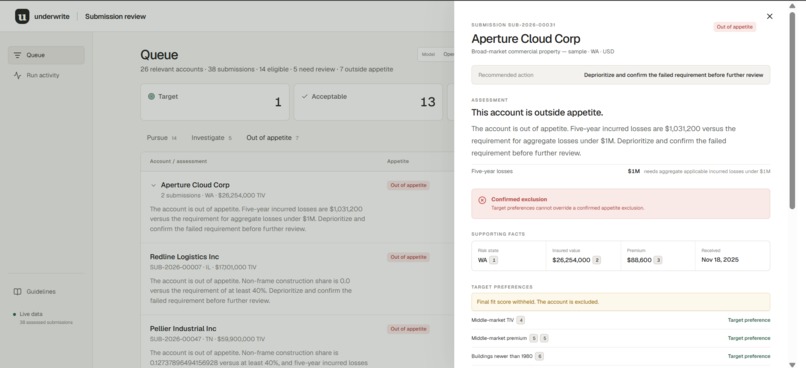The width and height of the screenshot is (806, 368).
Task: Close the Aperture Cloud Corp detail panel
Action: point(770,16)
